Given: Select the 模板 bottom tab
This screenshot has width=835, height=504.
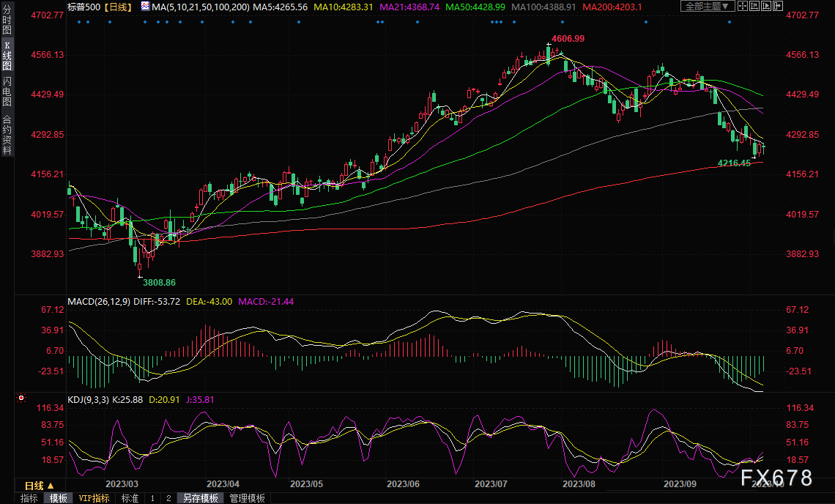Looking at the screenshot, I should [x=58, y=498].
